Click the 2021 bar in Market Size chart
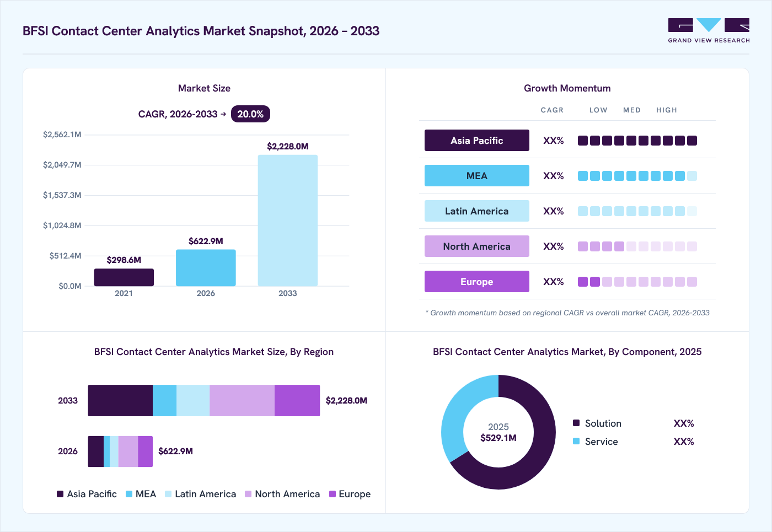This screenshot has width=772, height=532. point(124,277)
